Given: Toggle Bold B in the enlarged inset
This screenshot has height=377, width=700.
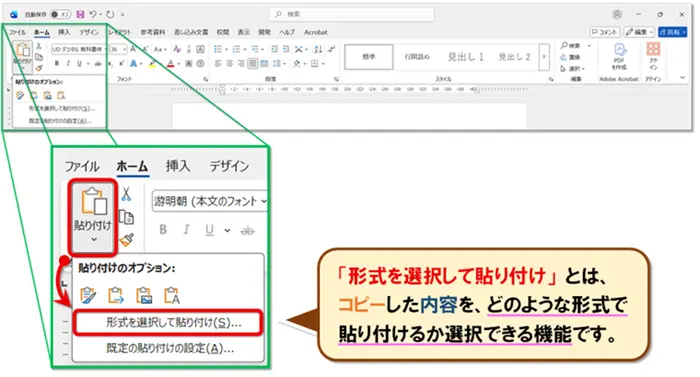Looking at the screenshot, I should tap(163, 230).
